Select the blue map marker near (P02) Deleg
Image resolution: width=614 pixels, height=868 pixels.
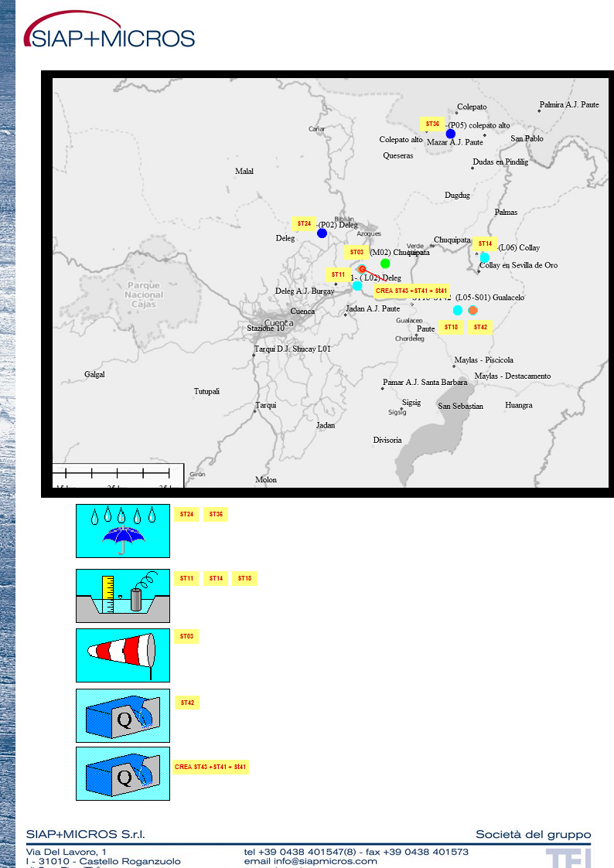pyautogui.click(x=322, y=233)
